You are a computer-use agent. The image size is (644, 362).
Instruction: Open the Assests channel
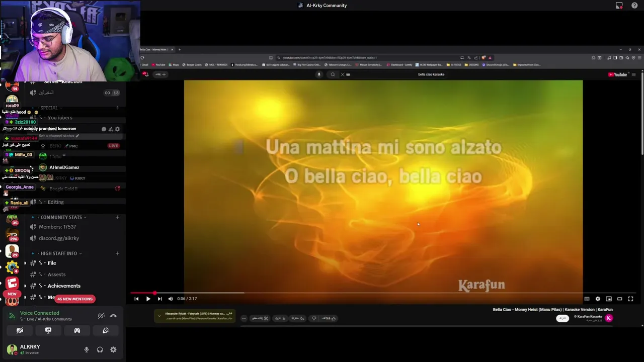point(74,275)
